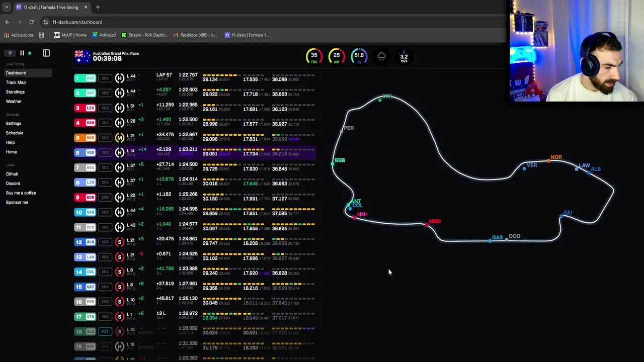Open the browser tab search chevron

[7, 7]
